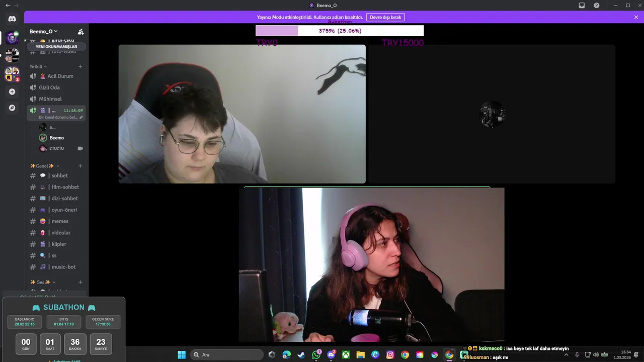The height and width of the screenshot is (362, 644).
Task: Open the ss channel
Action: coord(56,255)
